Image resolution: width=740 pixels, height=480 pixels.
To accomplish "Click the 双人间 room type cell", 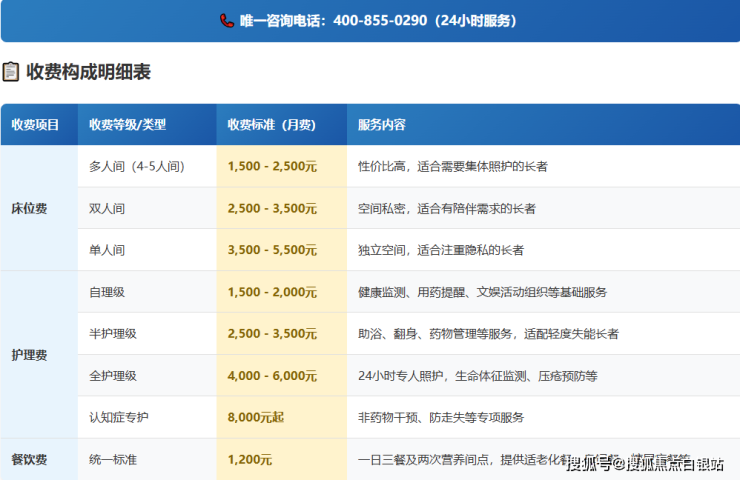I will point(107,208).
